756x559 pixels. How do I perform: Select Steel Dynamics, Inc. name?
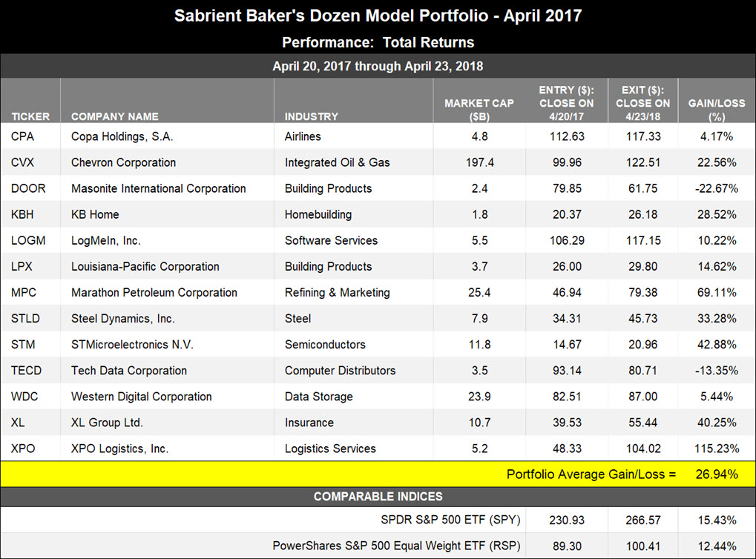[123, 319]
